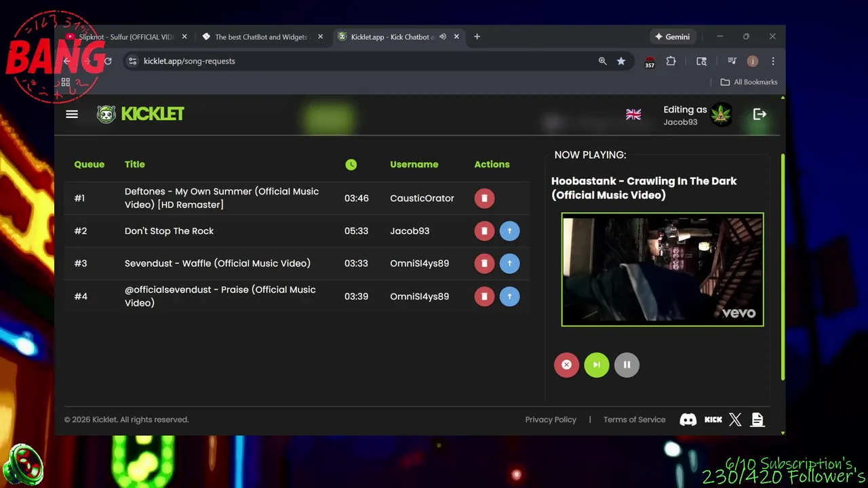Click the site information icon in address bar
868x488 pixels.
coord(133,61)
